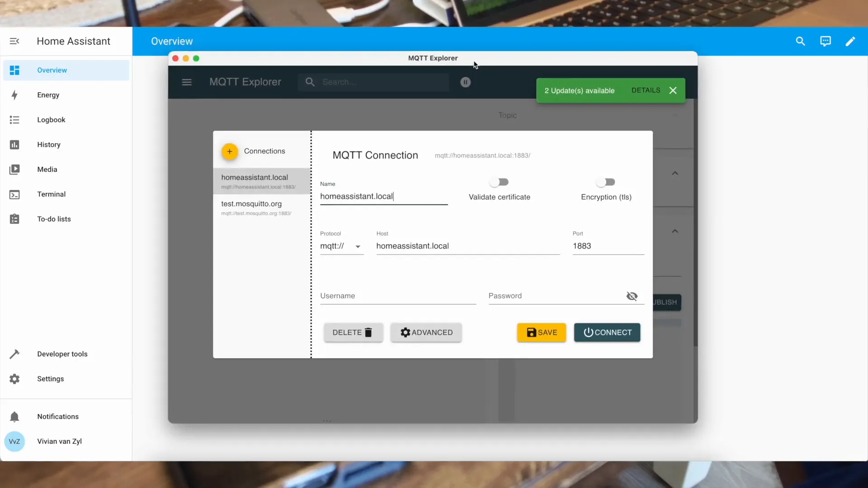The image size is (868, 488).
Task: Open the Logbook panel
Action: click(x=66, y=120)
